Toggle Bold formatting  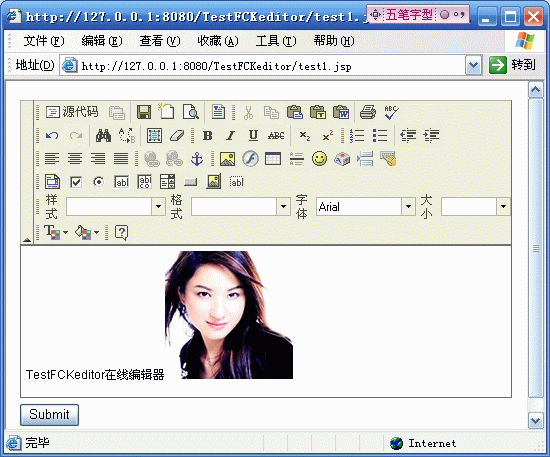[208, 135]
